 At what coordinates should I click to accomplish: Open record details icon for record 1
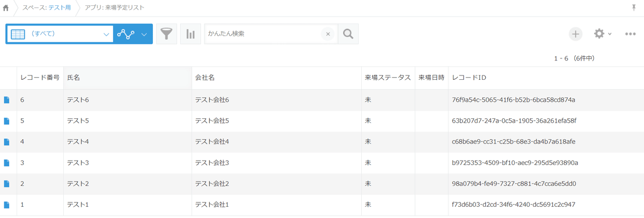(x=7, y=205)
